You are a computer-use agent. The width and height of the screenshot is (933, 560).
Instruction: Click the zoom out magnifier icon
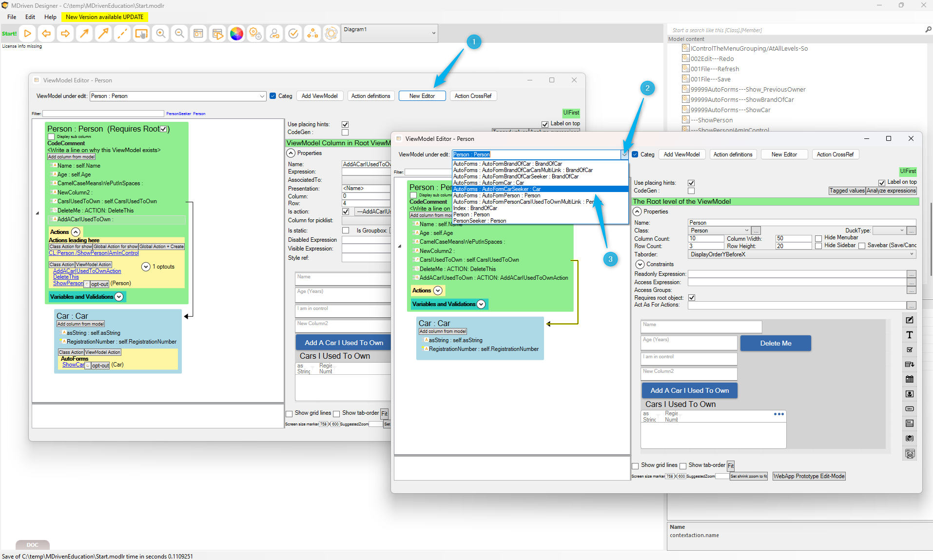(179, 34)
